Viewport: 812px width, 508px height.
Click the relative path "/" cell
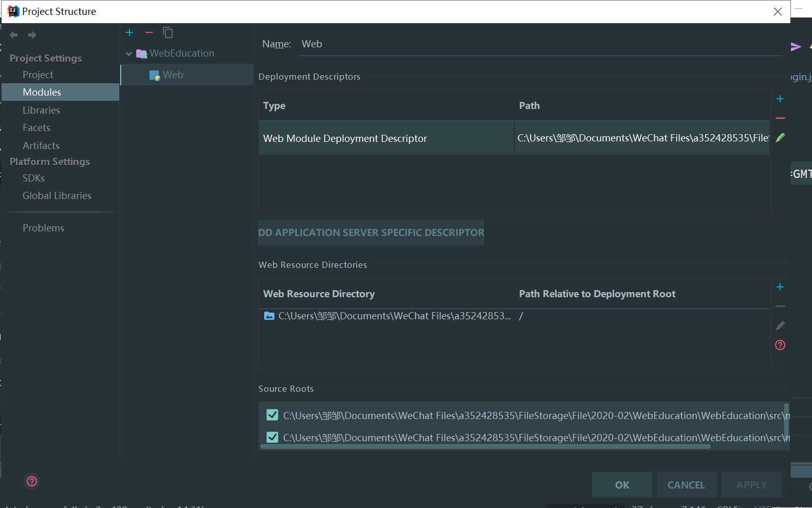pos(521,316)
